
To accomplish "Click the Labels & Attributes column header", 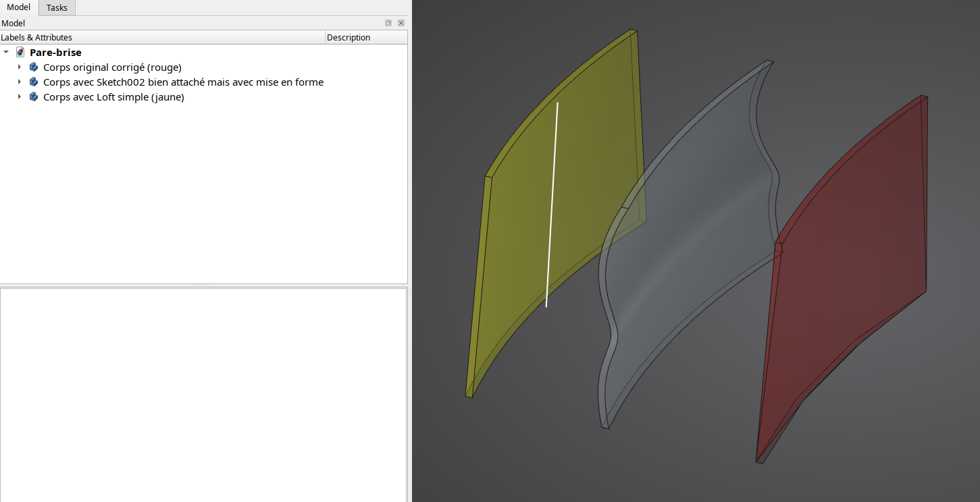I will click(x=162, y=37).
